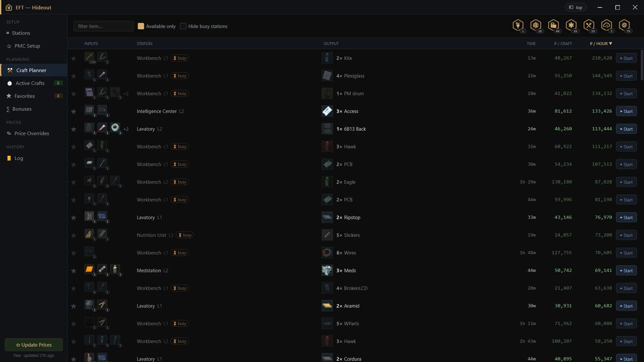
Task: Filter by Nutrition Unit fork-spoon icon
Action: coord(589,25)
